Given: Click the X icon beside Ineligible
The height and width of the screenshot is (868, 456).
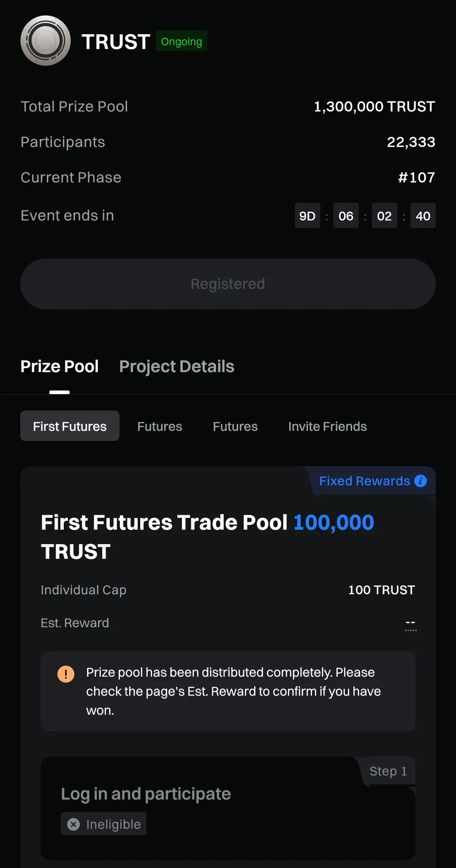Looking at the screenshot, I should 73,824.
